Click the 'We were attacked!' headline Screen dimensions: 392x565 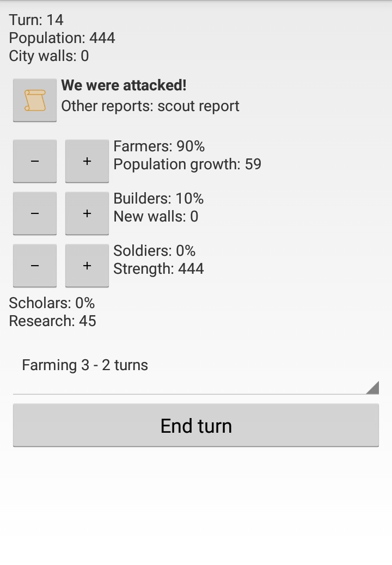tap(124, 85)
